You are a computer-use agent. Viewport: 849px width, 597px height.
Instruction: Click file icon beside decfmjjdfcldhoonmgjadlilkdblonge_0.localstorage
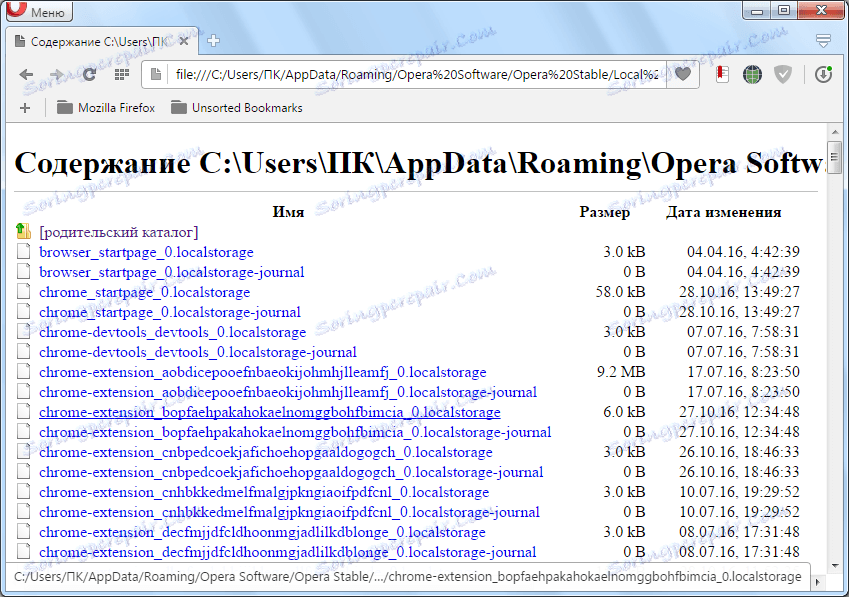(x=23, y=532)
